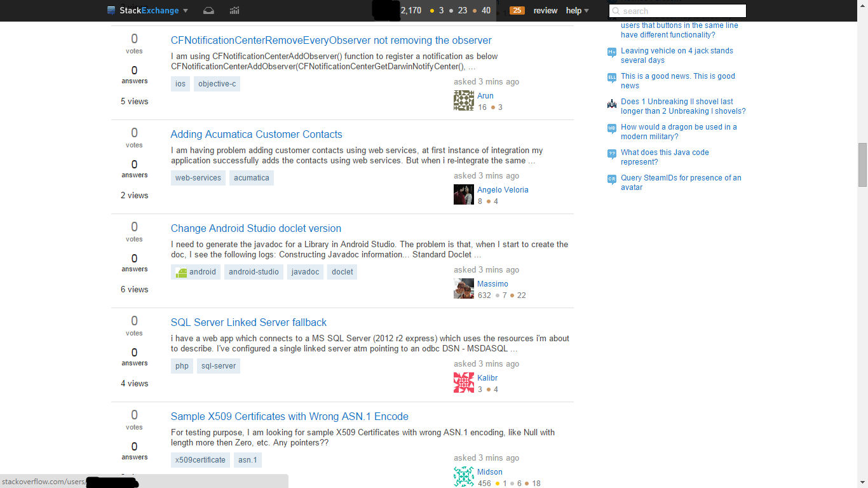Screen dimensions: 868x488
Task: Open 'This is a good news. This is good news'
Action: pos(678,81)
